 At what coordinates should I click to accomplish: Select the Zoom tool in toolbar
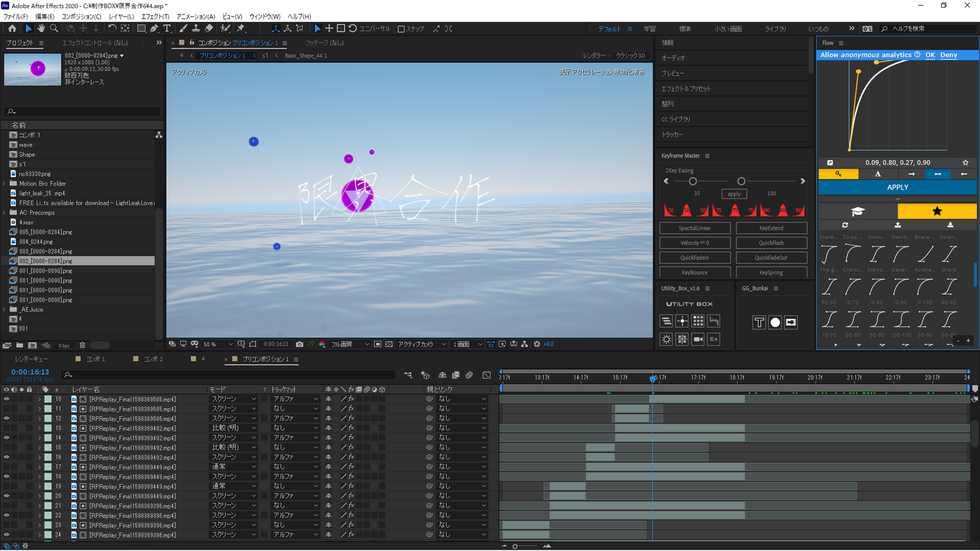click(54, 29)
